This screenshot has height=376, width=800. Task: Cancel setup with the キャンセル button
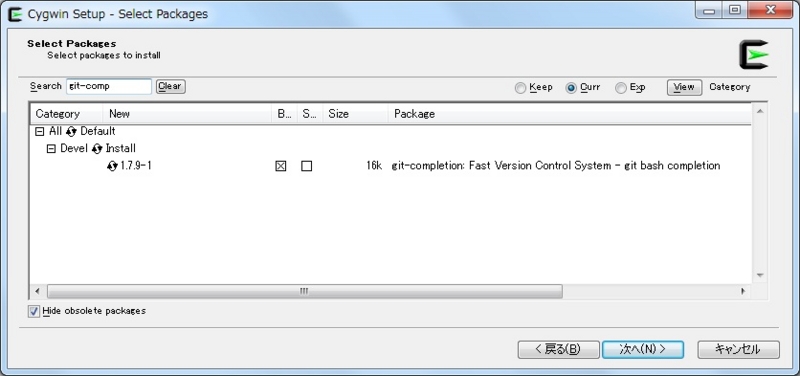click(738, 349)
